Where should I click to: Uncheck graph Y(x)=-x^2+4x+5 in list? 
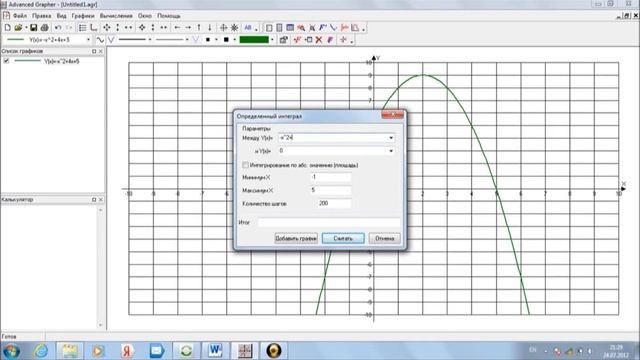pos(6,61)
